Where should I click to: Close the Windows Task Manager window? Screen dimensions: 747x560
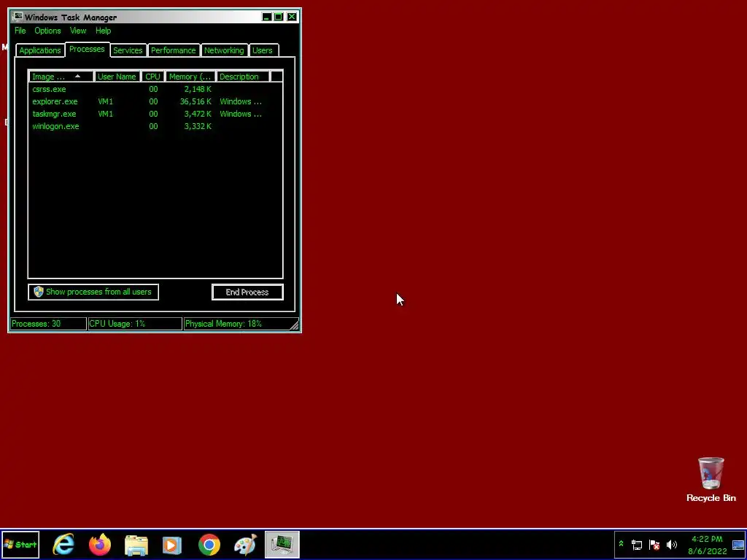point(292,17)
